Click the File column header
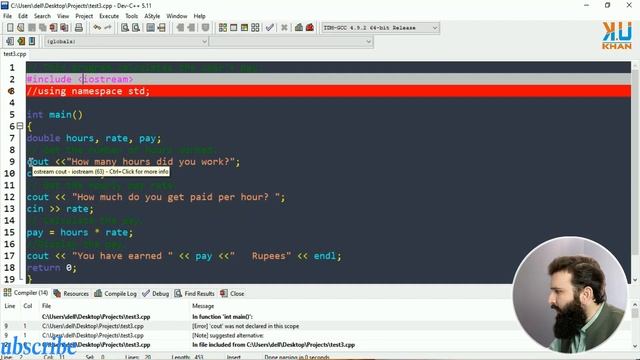640x360 pixels. click(x=47, y=306)
